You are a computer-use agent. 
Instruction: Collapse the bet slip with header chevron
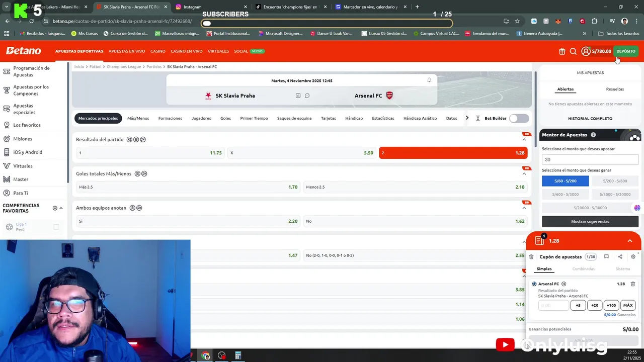click(629, 241)
